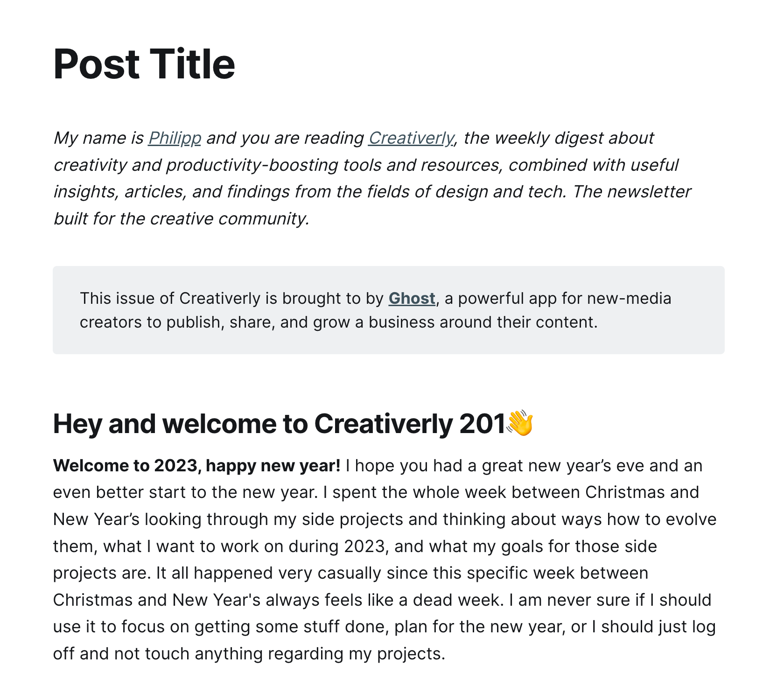Click the gray sponsor callout box
This screenshot has height=686, width=784.
(388, 310)
